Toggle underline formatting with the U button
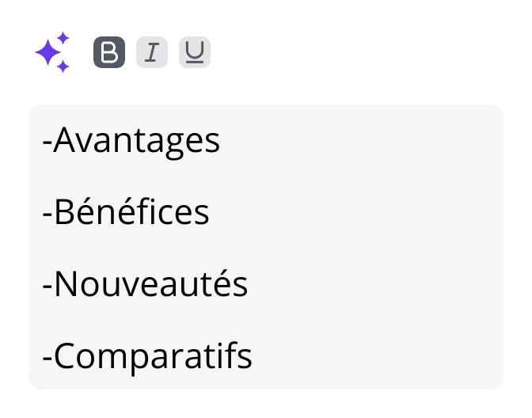The image size is (532, 418). [x=195, y=53]
